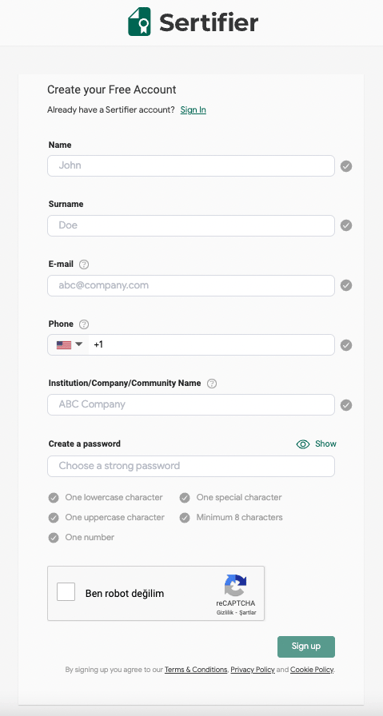Click the One uppercase character check icon
Screen dimensions: 383x716
[54, 518]
